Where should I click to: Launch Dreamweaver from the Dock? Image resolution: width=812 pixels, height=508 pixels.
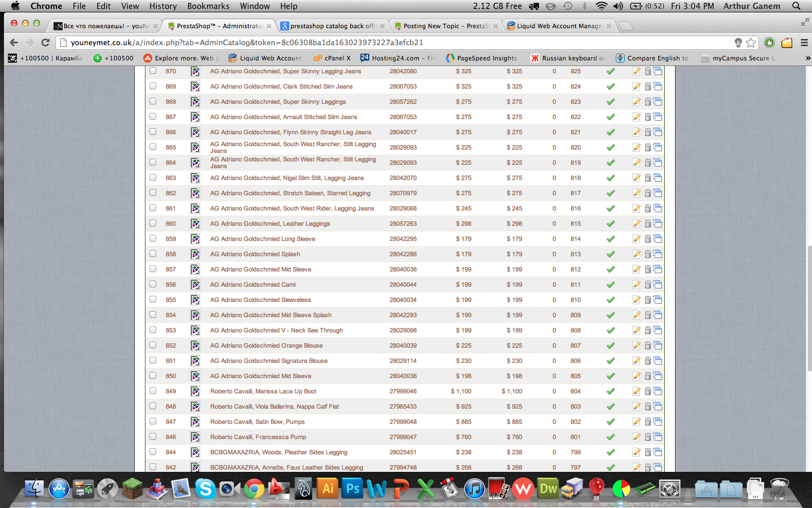548,488
